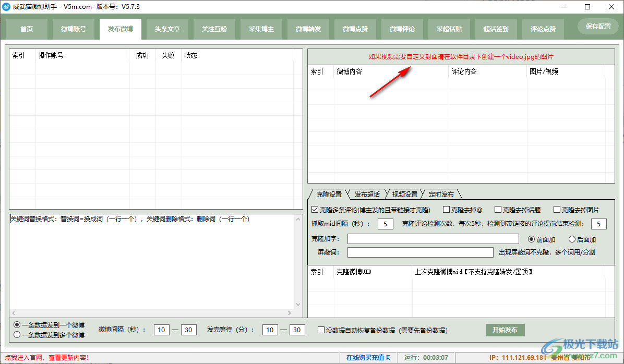The width and height of the screenshot is (624, 364).
Task: Open the 首页 tab
Action: click(x=27, y=29)
